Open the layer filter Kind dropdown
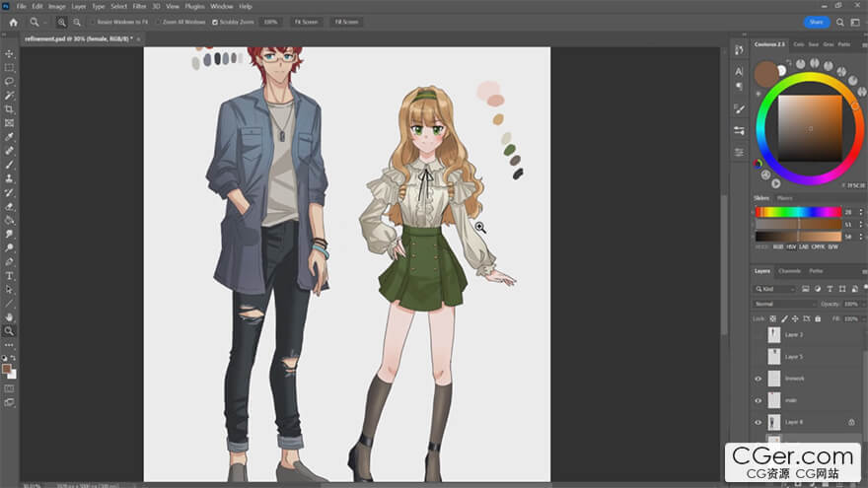 click(x=775, y=289)
